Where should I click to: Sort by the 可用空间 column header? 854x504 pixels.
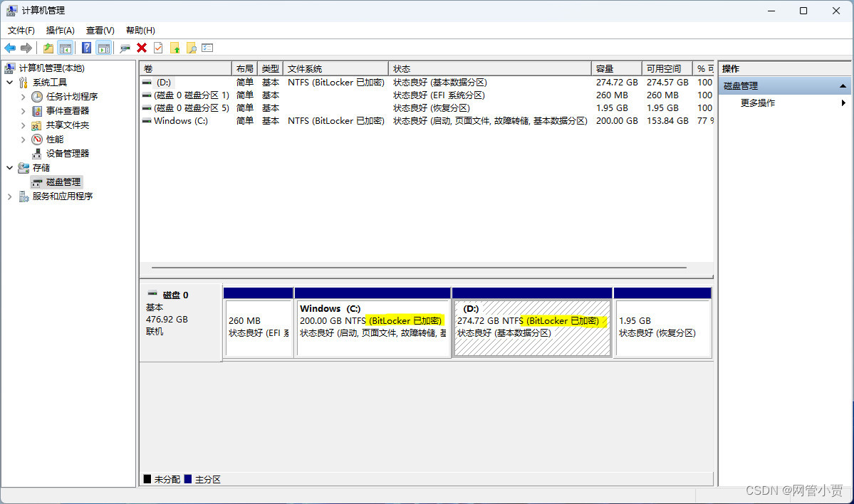coord(667,68)
